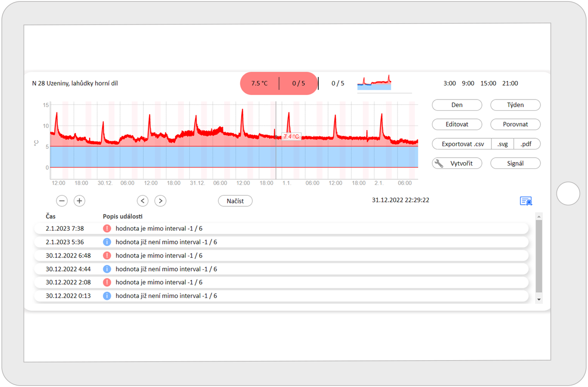This screenshot has height=387, width=588.
Task: Click the 2.1. date label on the chart axis
Action: 379,183
